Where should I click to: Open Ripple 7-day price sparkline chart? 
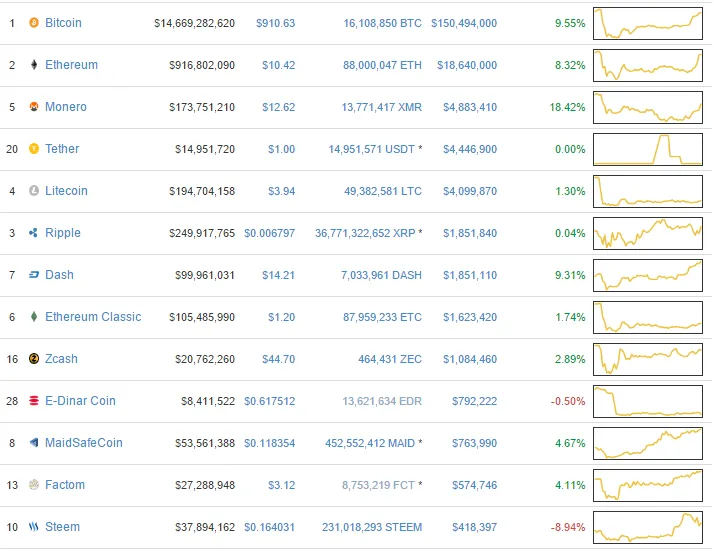[x=648, y=233]
